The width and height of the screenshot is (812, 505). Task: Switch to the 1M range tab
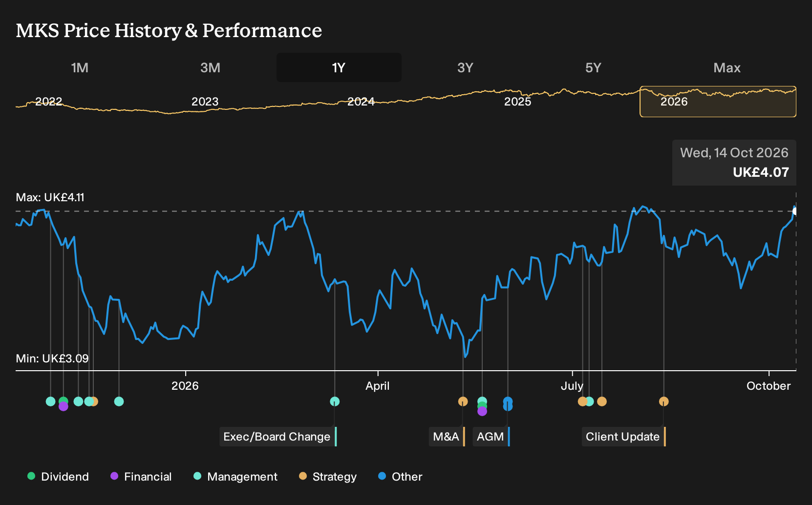(x=80, y=68)
